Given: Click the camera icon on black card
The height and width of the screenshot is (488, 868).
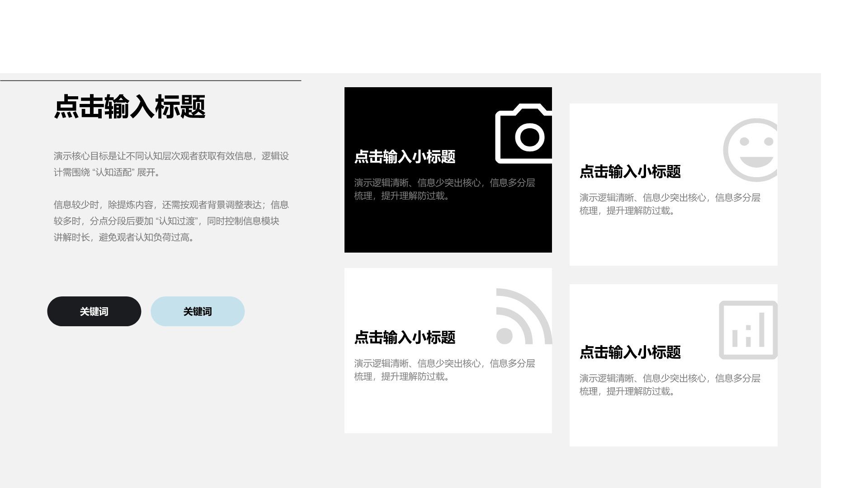Looking at the screenshot, I should point(524,134).
